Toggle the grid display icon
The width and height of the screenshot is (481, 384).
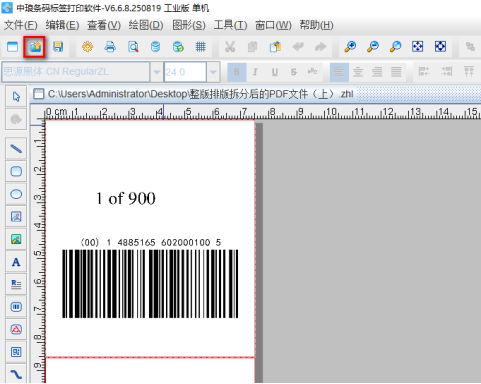(200, 47)
